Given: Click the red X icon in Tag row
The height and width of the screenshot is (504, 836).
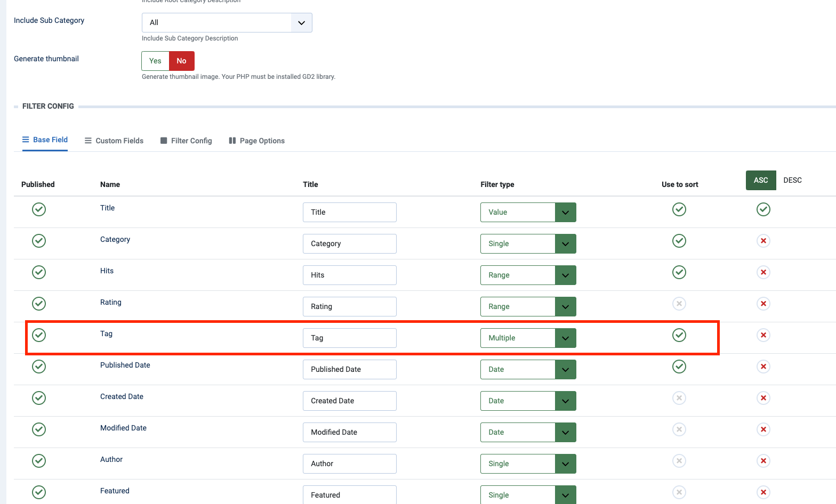Looking at the screenshot, I should (763, 335).
